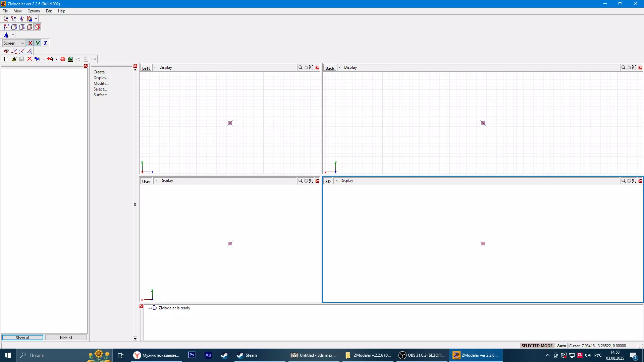Expand the blue cone pivot dropdown arrow
644x362 pixels.
pyautogui.click(x=13, y=35)
